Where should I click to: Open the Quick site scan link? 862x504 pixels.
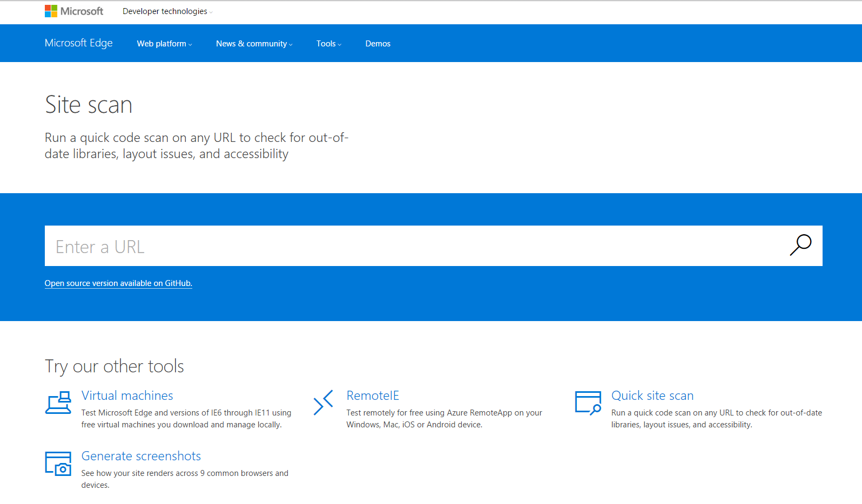coord(652,396)
